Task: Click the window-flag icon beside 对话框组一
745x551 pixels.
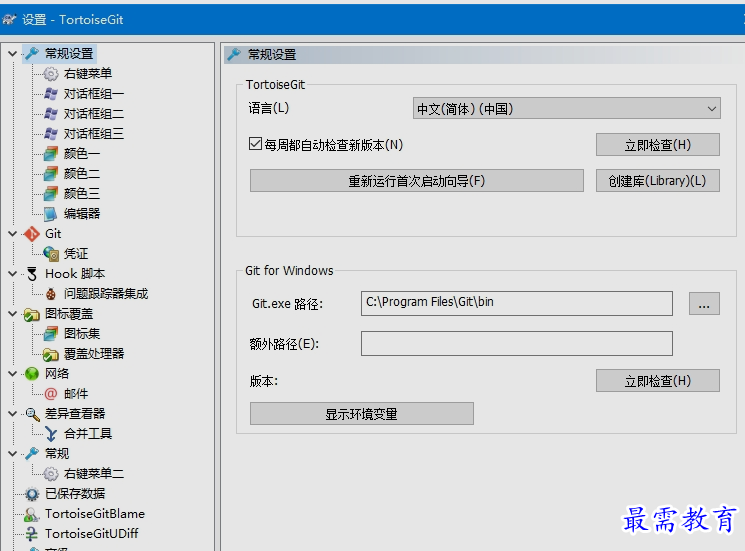Action: (x=51, y=94)
